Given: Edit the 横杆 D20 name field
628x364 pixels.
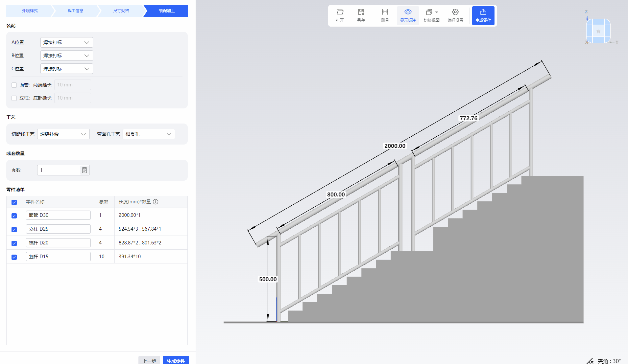Looking at the screenshot, I should tap(58, 243).
